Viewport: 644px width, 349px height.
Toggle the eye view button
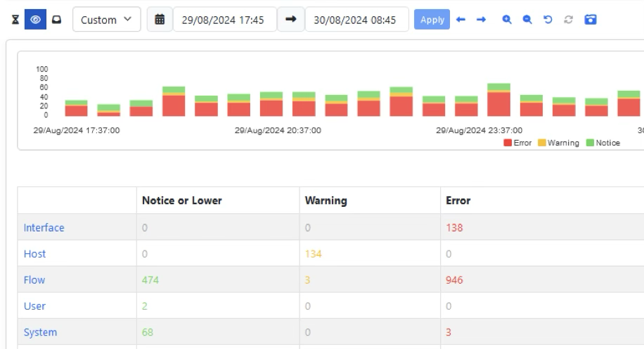pyautogui.click(x=35, y=19)
